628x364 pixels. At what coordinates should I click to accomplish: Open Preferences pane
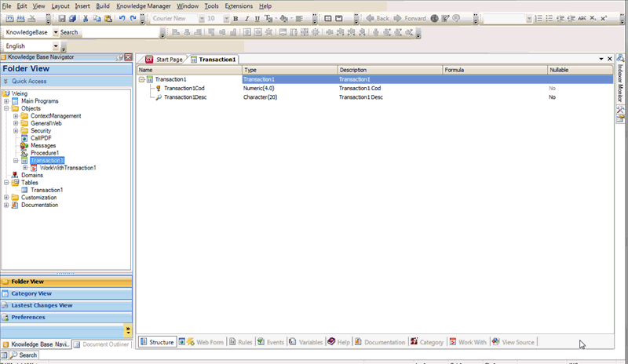(x=66, y=317)
